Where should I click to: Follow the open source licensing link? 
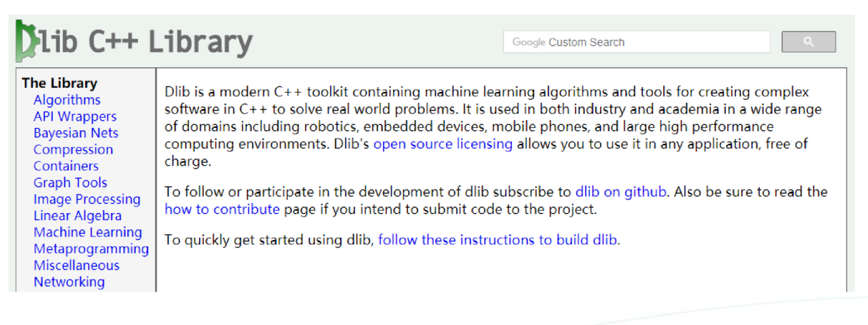[x=442, y=144]
